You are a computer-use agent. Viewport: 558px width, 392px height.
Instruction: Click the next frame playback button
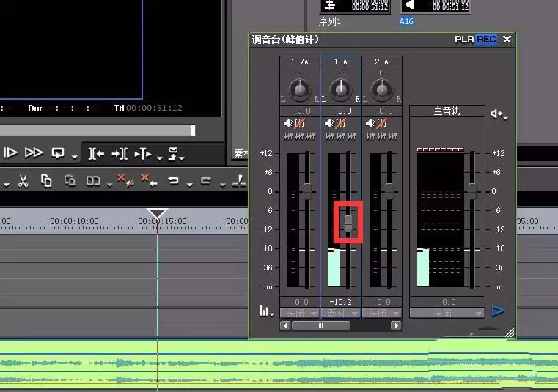point(10,152)
